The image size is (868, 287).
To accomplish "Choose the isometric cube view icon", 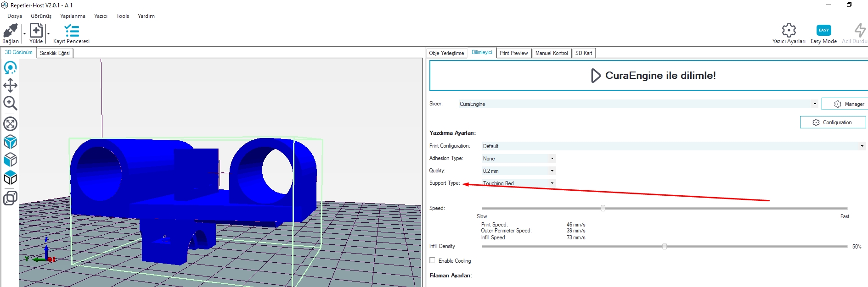I will [x=10, y=142].
